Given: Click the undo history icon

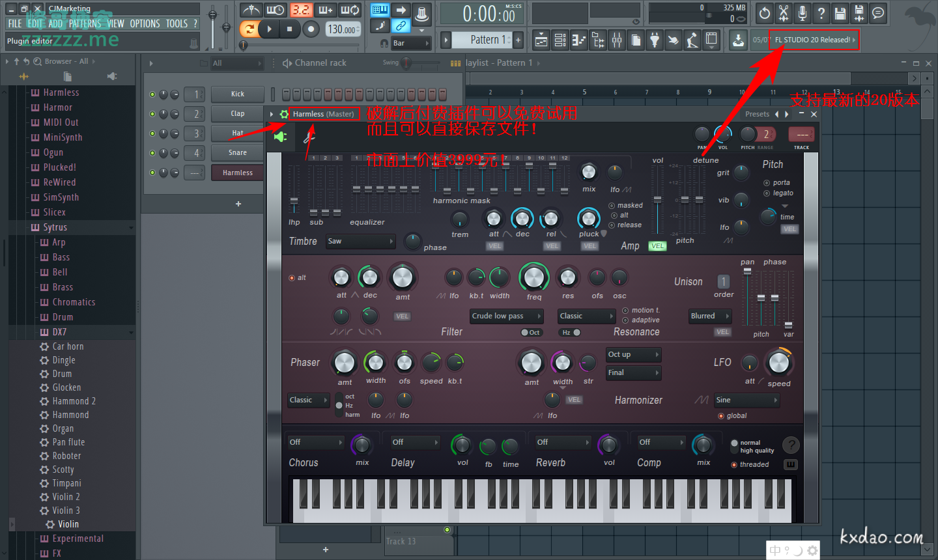Looking at the screenshot, I should (765, 12).
